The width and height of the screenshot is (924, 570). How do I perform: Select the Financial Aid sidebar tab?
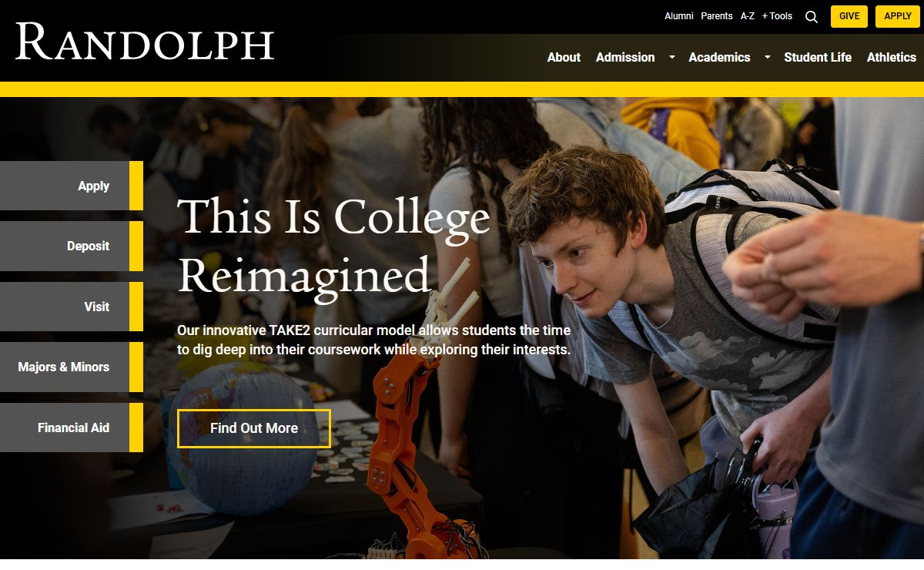pos(72,427)
